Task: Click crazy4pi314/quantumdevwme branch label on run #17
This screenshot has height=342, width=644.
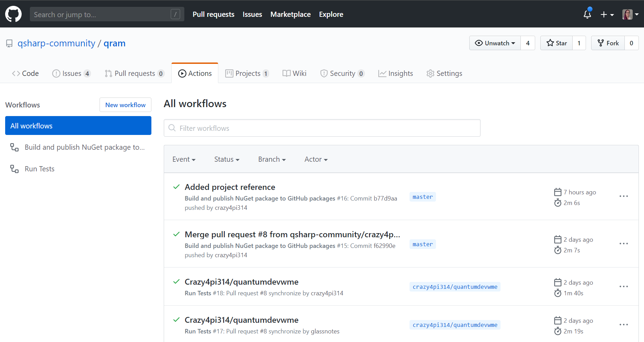Action: pyautogui.click(x=455, y=325)
